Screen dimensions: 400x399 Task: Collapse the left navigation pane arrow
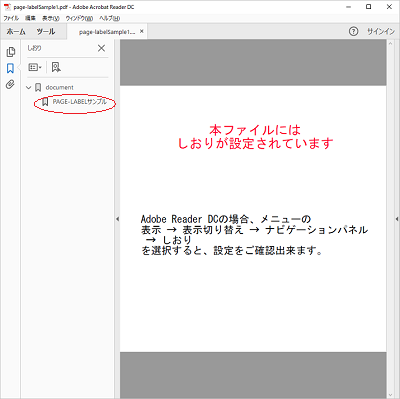tap(117, 219)
